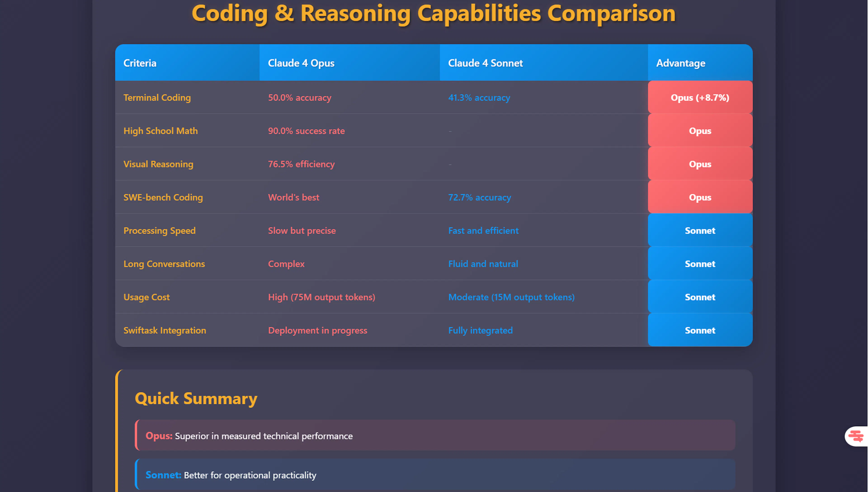
Task: Click the floating red chat widget icon
Action: (x=856, y=436)
